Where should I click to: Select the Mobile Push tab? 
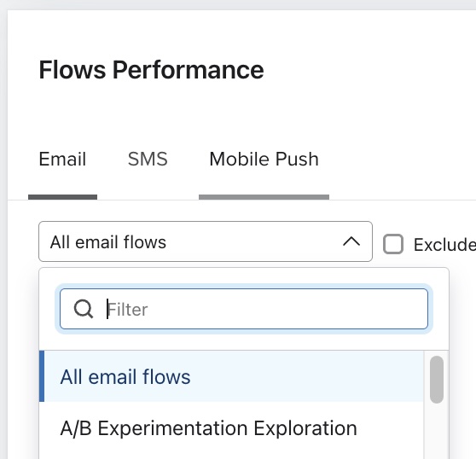point(264,159)
